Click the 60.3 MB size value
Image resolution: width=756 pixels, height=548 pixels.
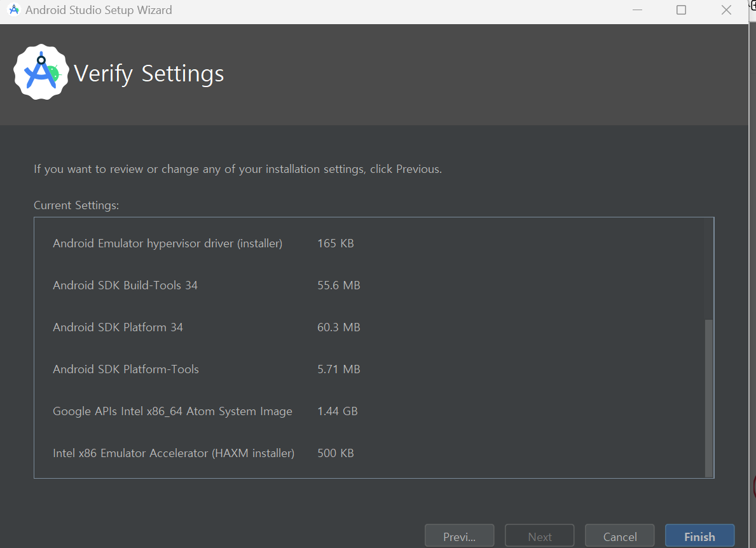coord(339,327)
